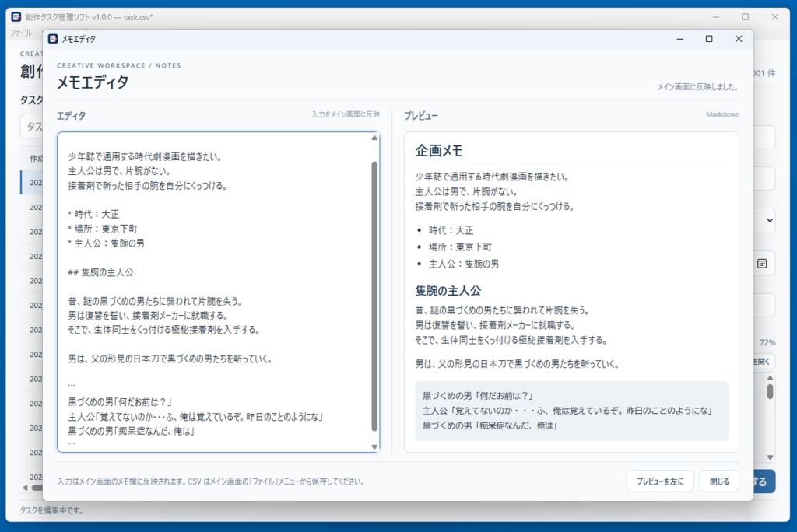Click the main window app icon beside 創作タスク管理ソフト
Viewport: 797px width, 532px height.
pos(16,17)
